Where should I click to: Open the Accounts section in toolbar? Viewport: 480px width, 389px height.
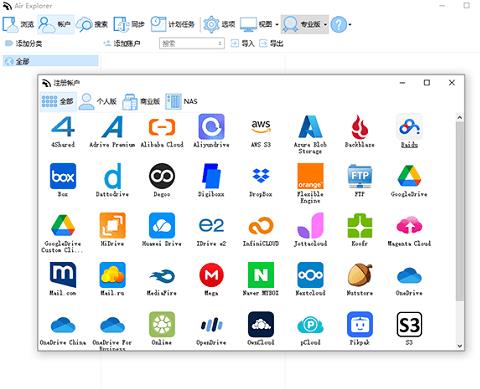55,24
